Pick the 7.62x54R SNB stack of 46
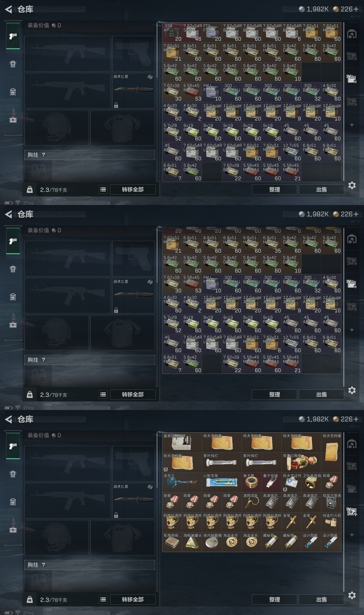Screen dimensions: 364x615 click(x=192, y=32)
